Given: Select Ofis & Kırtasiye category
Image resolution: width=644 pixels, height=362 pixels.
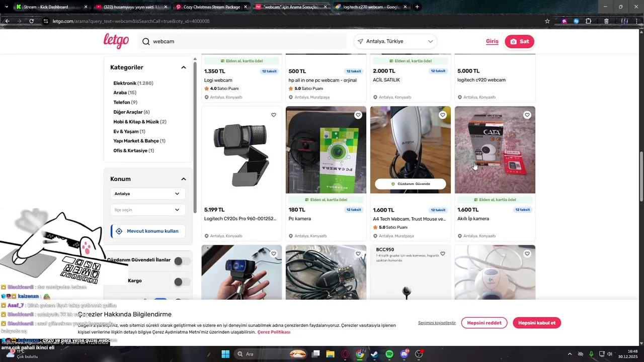Looking at the screenshot, I should coord(134,151).
